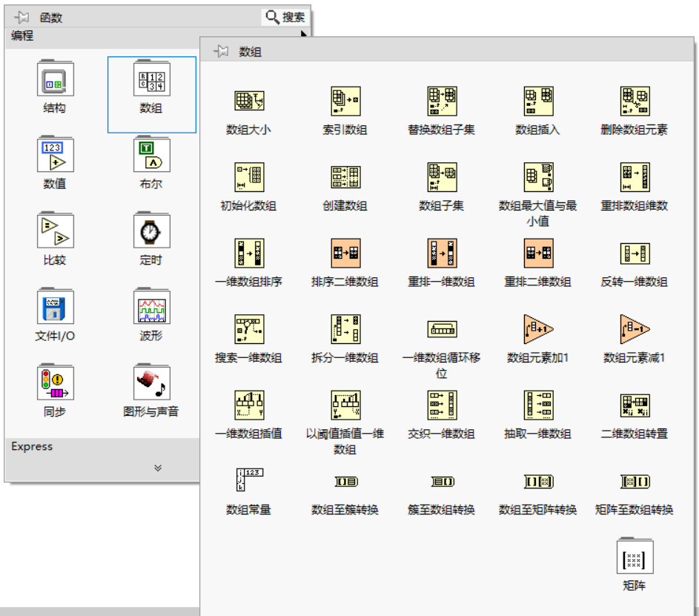Choose the 搜索一维数组 function icon
699x616 pixels.
249,329
